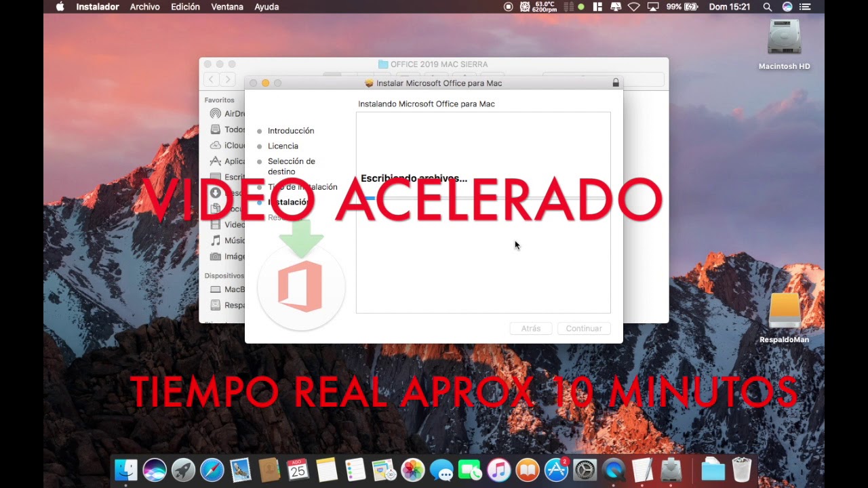Open Calendar icon showing 25
868x488 pixels.
(298, 470)
